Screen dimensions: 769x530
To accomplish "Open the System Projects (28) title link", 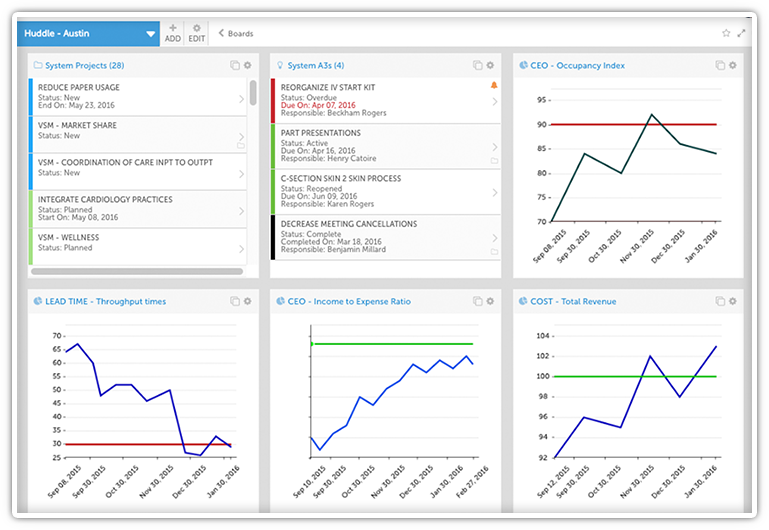I will point(84,65).
